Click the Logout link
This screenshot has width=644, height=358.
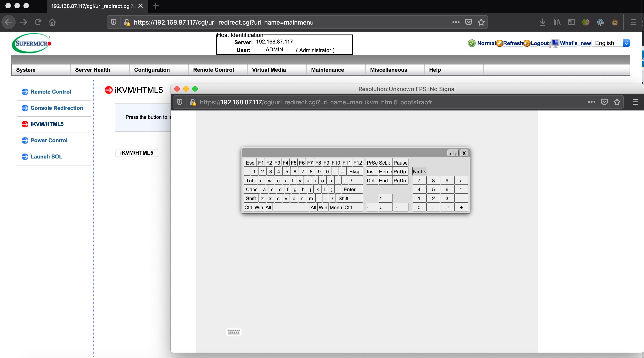tap(539, 43)
